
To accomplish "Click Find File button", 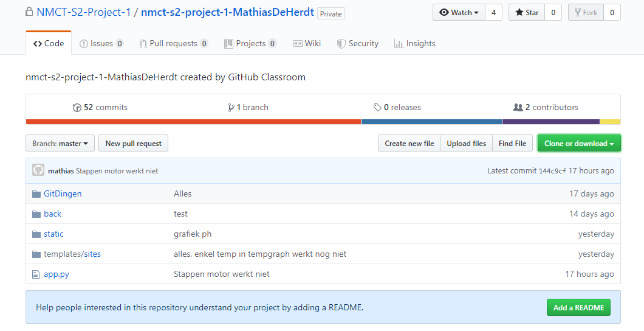I will [x=512, y=143].
